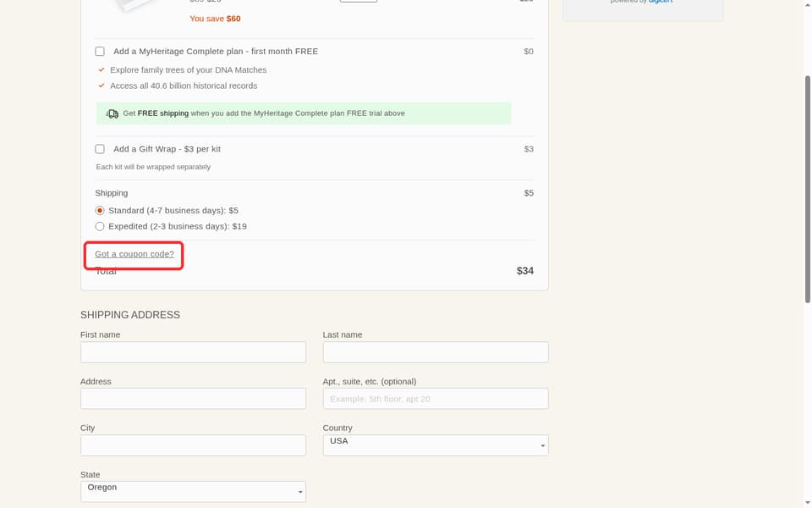Check the MyHeritage Complete plan checkbox
This screenshot has height=508, width=812.
tap(100, 52)
